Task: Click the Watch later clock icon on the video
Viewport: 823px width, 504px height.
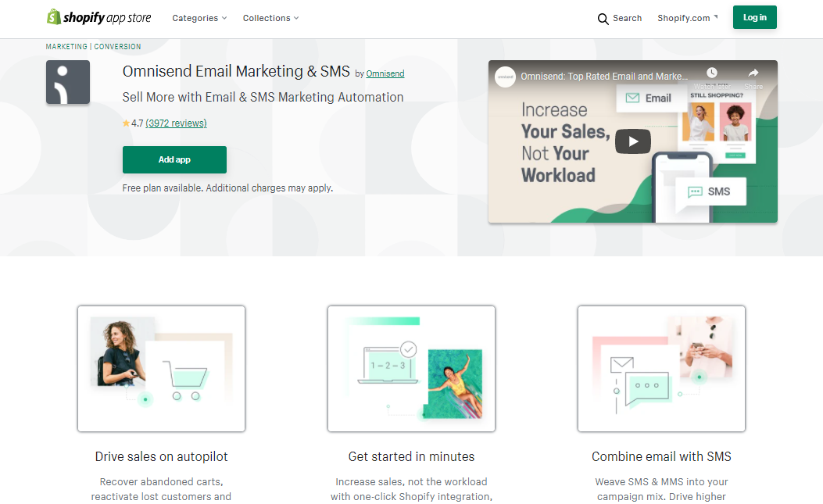Action: point(712,73)
